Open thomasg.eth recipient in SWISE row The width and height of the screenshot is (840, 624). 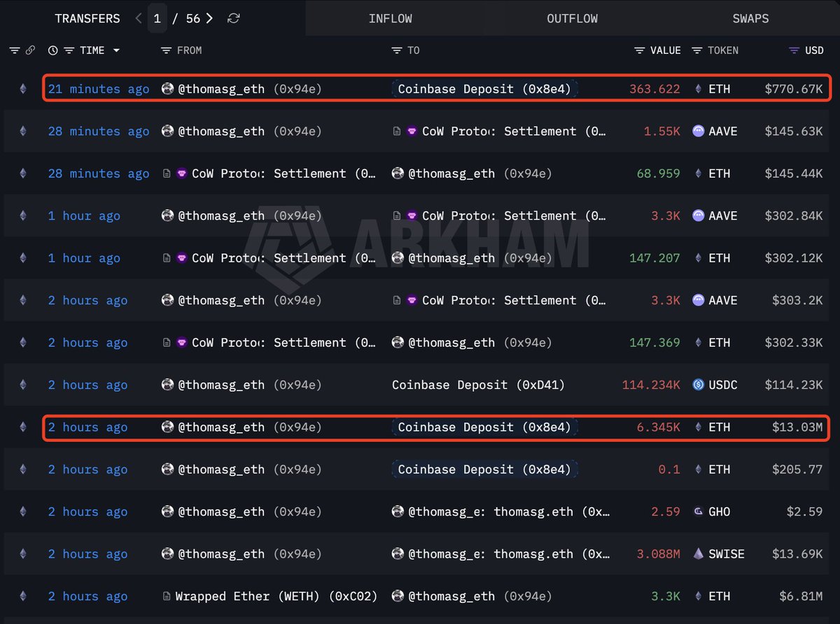pyautogui.click(x=509, y=554)
